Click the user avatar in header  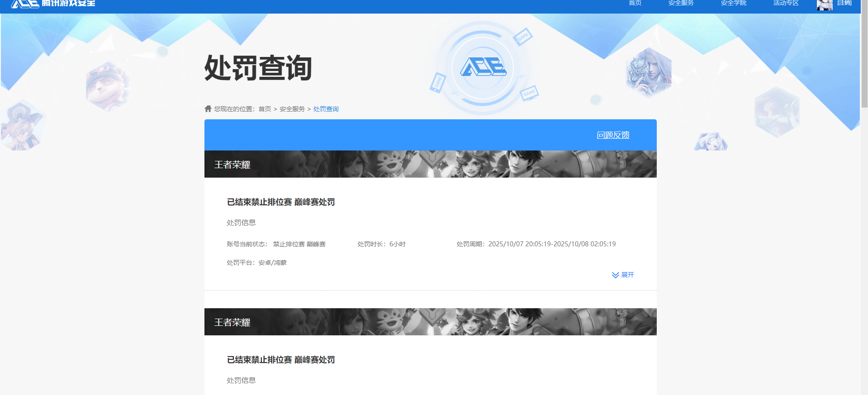(x=825, y=5)
